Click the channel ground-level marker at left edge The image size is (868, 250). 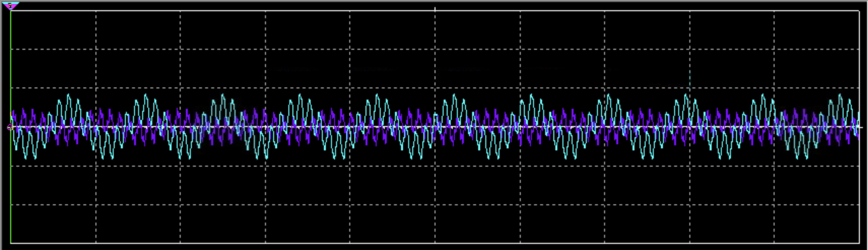(9, 127)
